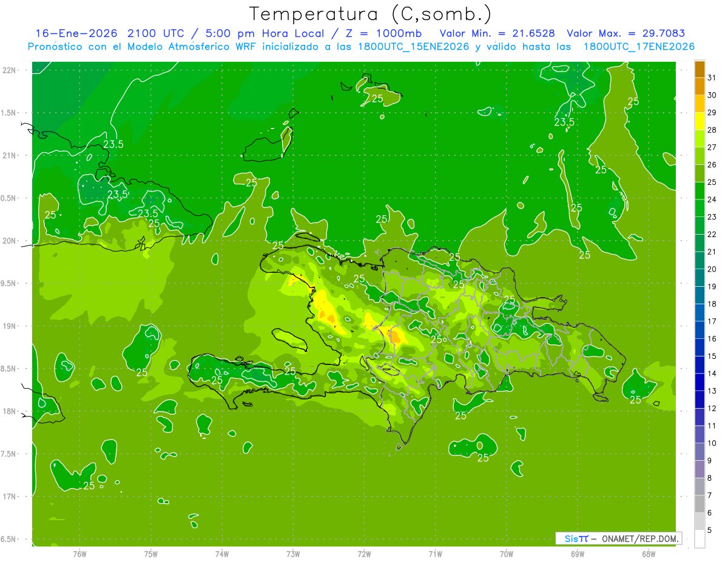Click the 17N latitude axis label
The image size is (728, 562).
click(x=9, y=497)
